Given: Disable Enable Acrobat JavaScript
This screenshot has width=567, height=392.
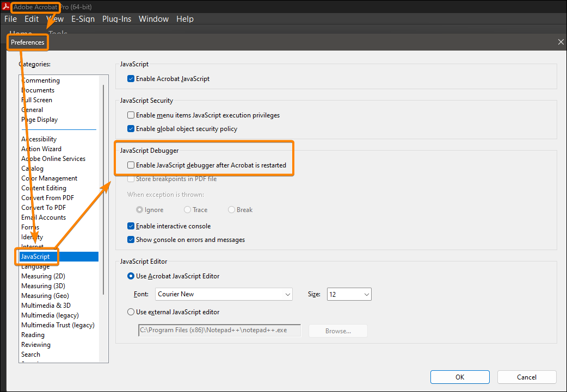Looking at the screenshot, I should pyautogui.click(x=131, y=78).
